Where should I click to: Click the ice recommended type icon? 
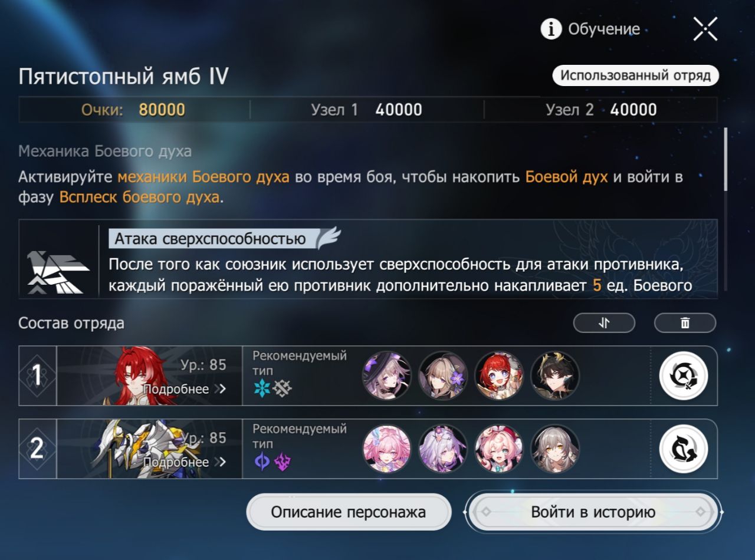261,388
